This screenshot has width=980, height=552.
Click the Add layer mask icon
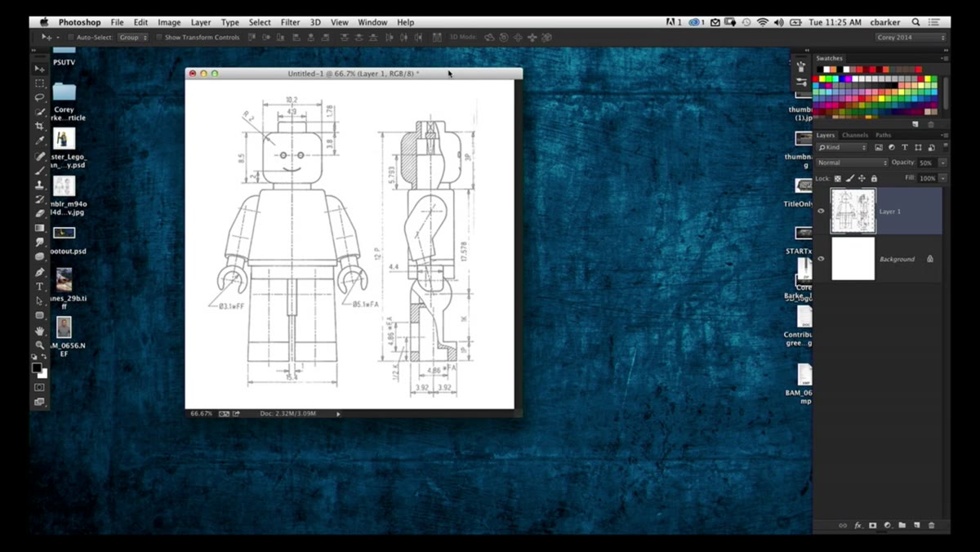872,525
